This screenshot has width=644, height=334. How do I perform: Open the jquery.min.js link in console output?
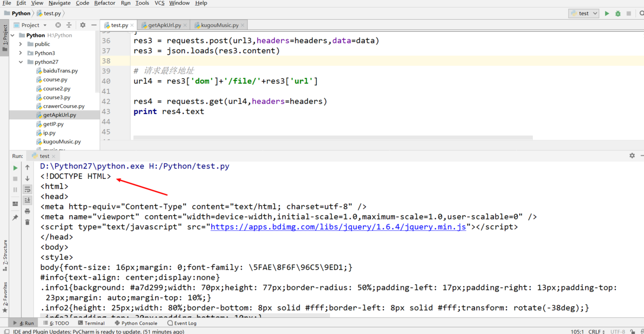click(x=338, y=227)
